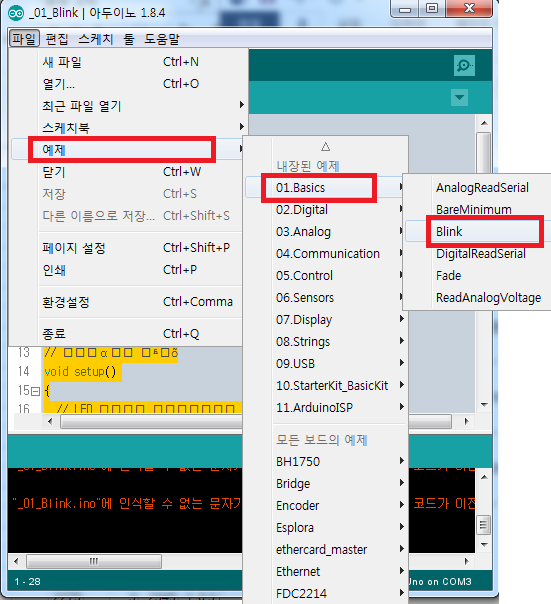
Task: Expand the 최근 파일 열기 submenu
Action: click(128, 106)
